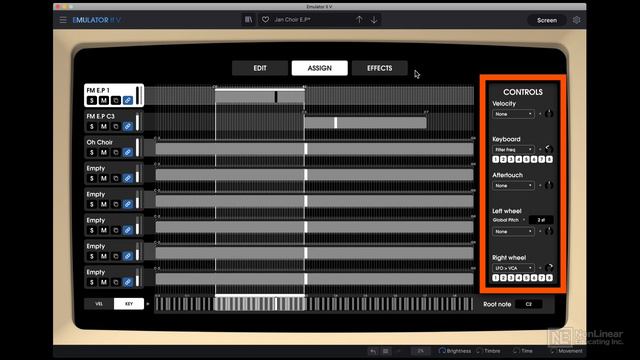This screenshot has width=640, height=360.
Task: Solo the FM E.P 1 sample
Action: [92, 100]
